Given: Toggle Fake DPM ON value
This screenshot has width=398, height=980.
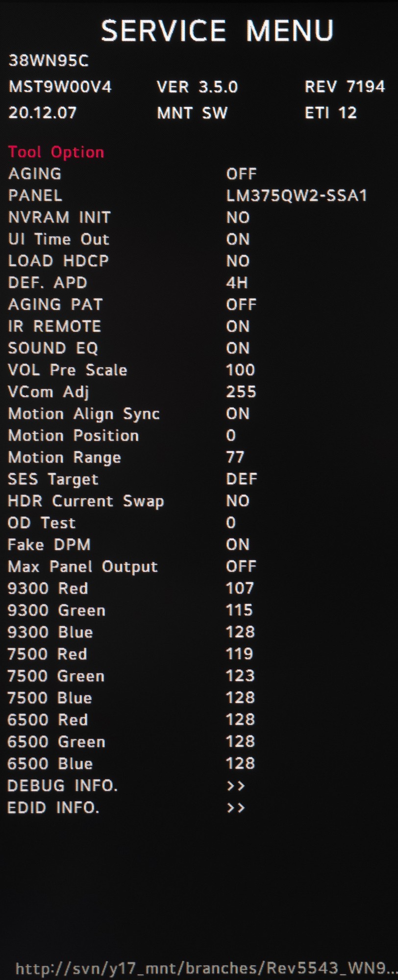Looking at the screenshot, I should click(x=238, y=545).
